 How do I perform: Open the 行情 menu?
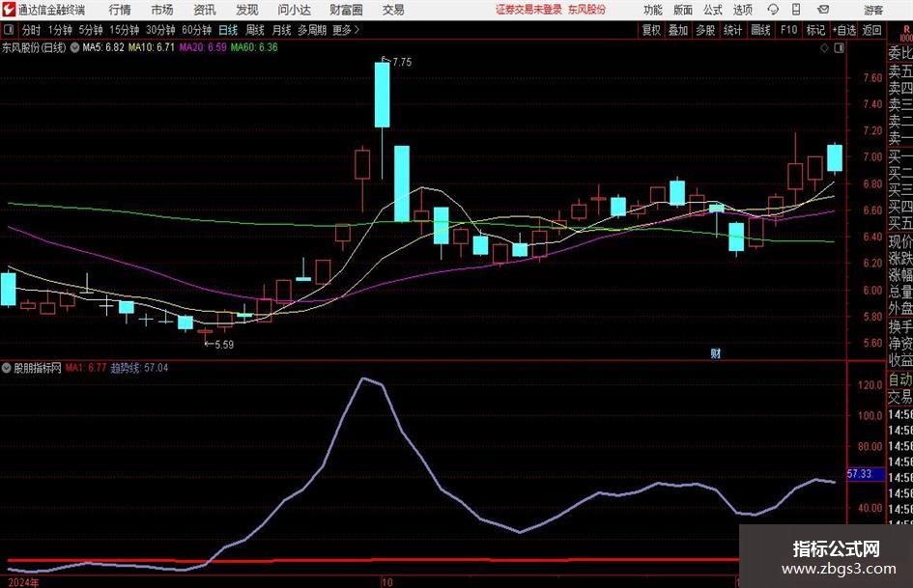pos(120,10)
